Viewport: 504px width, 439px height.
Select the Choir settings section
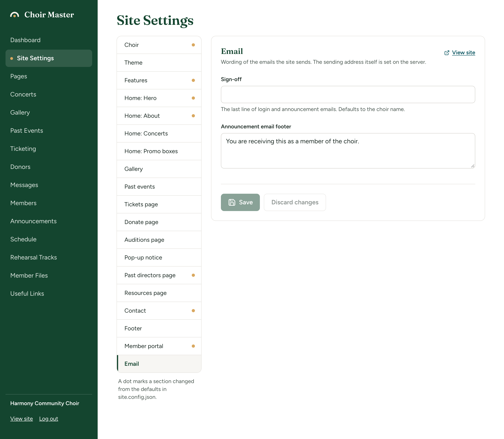coord(159,45)
